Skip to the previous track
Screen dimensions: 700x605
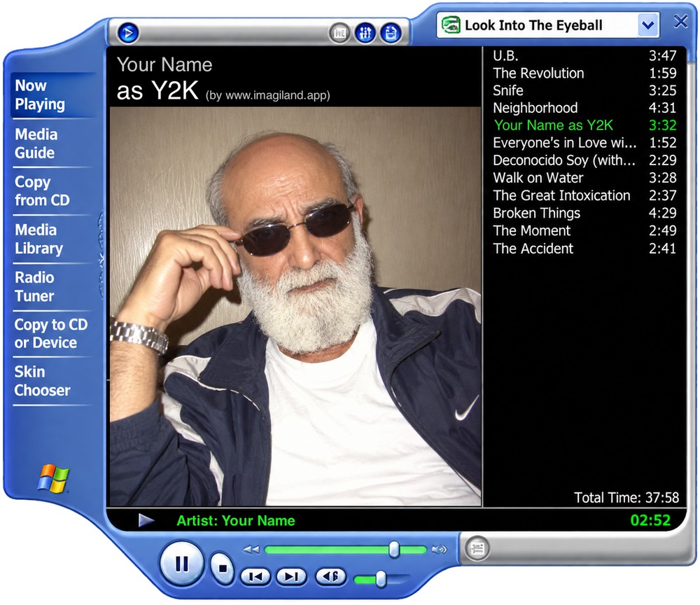point(255,577)
